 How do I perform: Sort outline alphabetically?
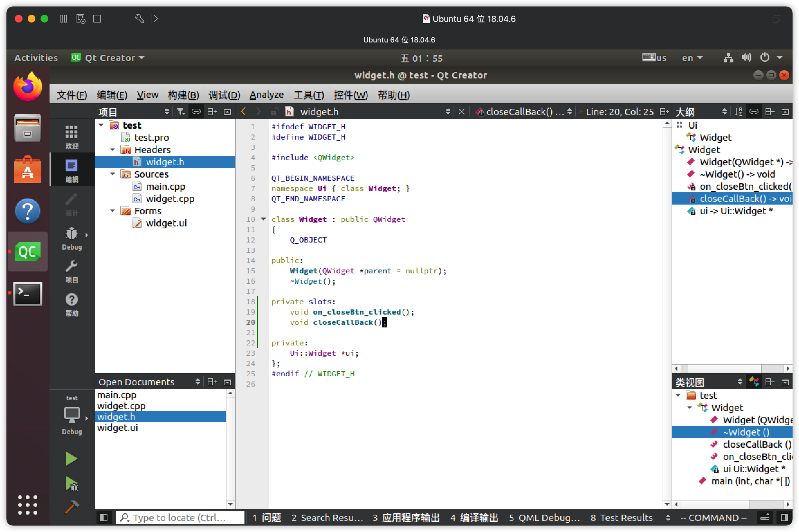pyautogui.click(x=738, y=112)
